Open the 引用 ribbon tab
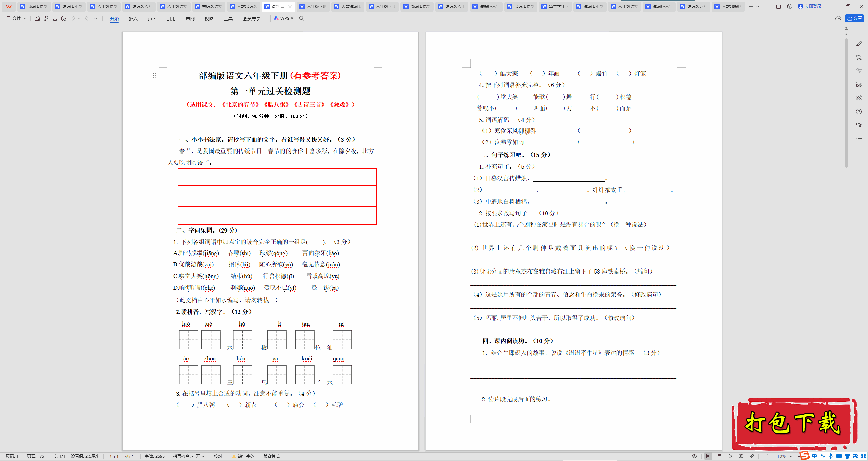Screen dimensions: 868x461 (x=171, y=19)
